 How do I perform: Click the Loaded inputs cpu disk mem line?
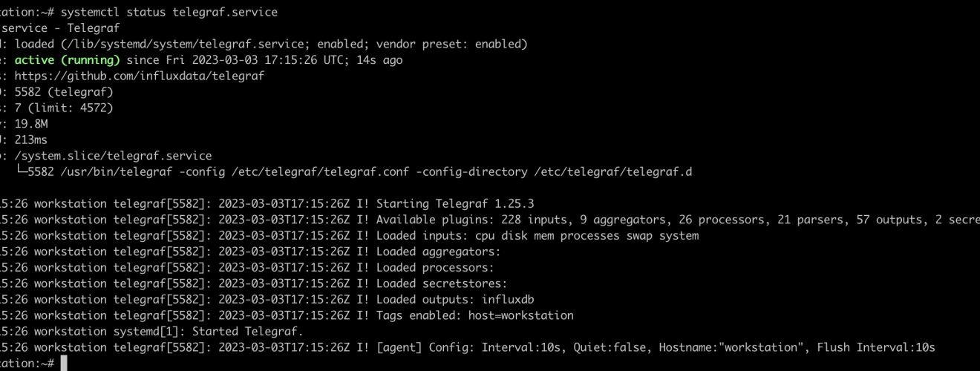(x=538, y=236)
